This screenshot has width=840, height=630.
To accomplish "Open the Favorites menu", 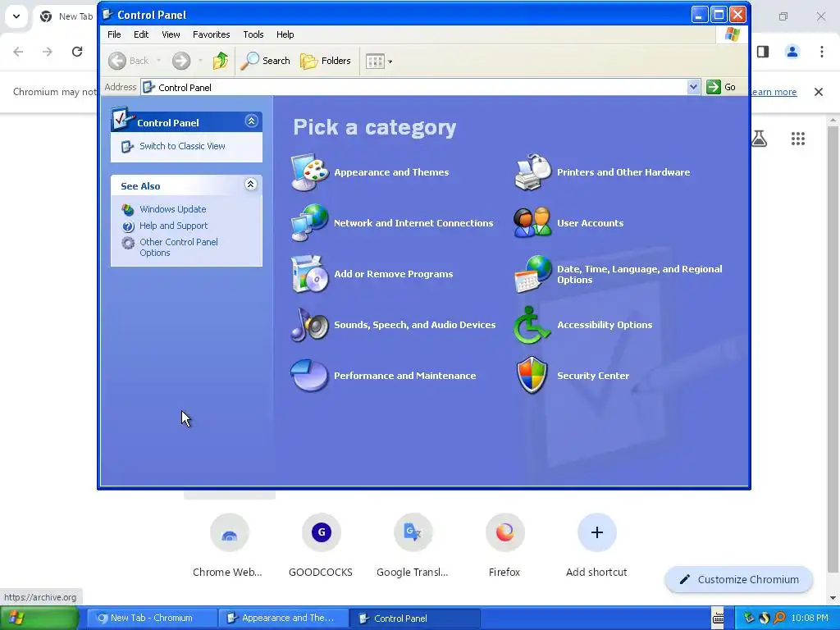I will 211,34.
